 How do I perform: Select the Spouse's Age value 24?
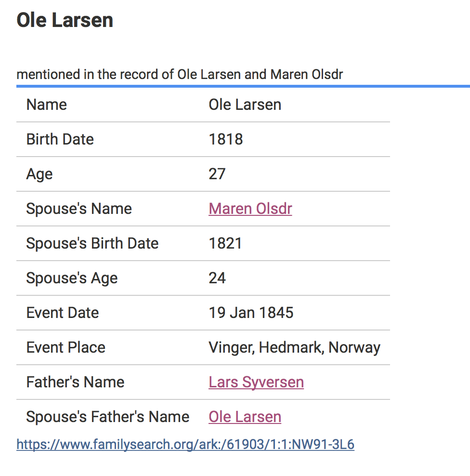(217, 278)
